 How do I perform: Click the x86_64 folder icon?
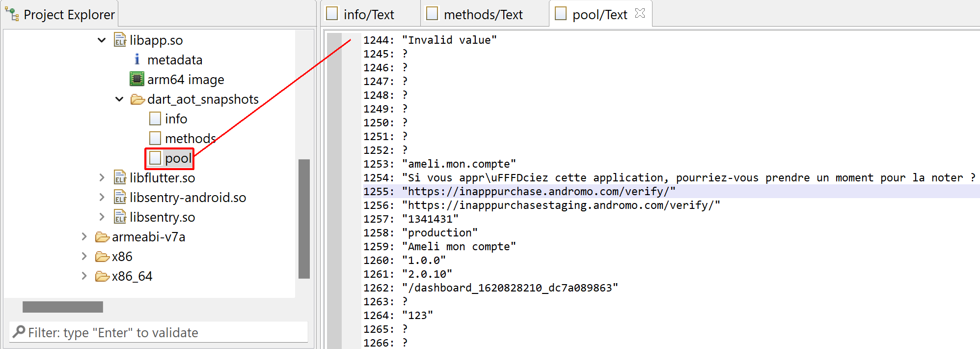coord(102,276)
